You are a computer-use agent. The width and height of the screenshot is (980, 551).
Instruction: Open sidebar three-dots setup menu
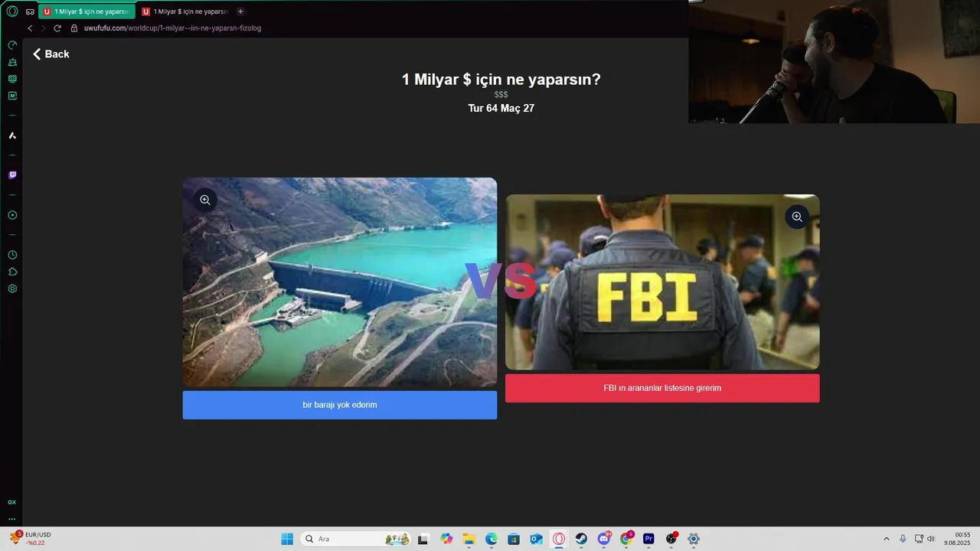[x=11, y=519]
